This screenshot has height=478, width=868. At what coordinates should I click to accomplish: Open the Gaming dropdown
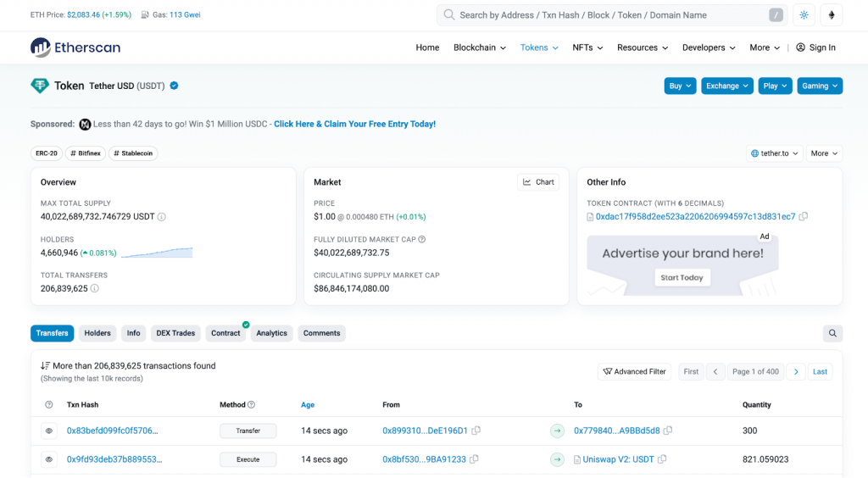point(820,86)
